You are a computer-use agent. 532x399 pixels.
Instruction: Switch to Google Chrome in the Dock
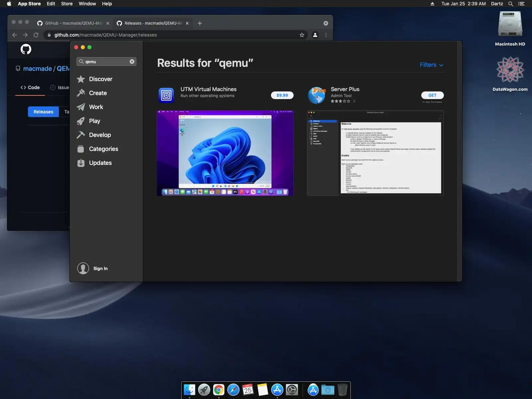pyautogui.click(x=219, y=390)
